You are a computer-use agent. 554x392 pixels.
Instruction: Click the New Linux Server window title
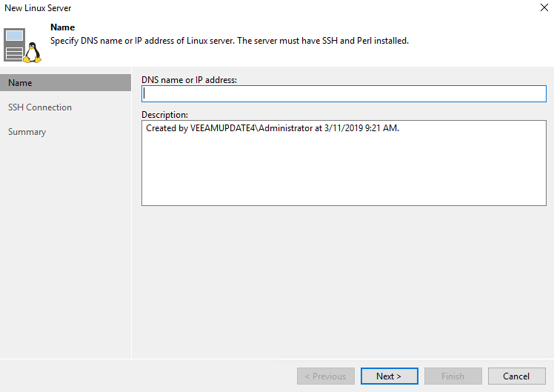pos(38,8)
